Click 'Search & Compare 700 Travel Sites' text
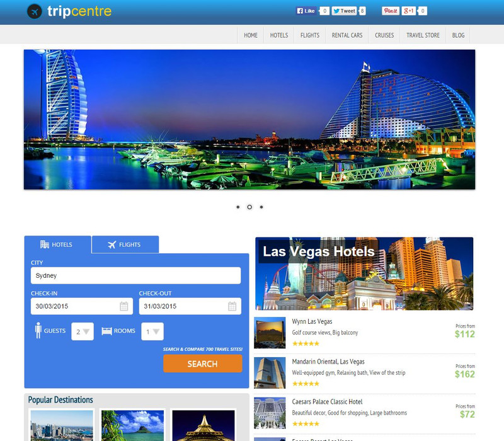Viewport: 504px width, 441px height. [x=202, y=349]
